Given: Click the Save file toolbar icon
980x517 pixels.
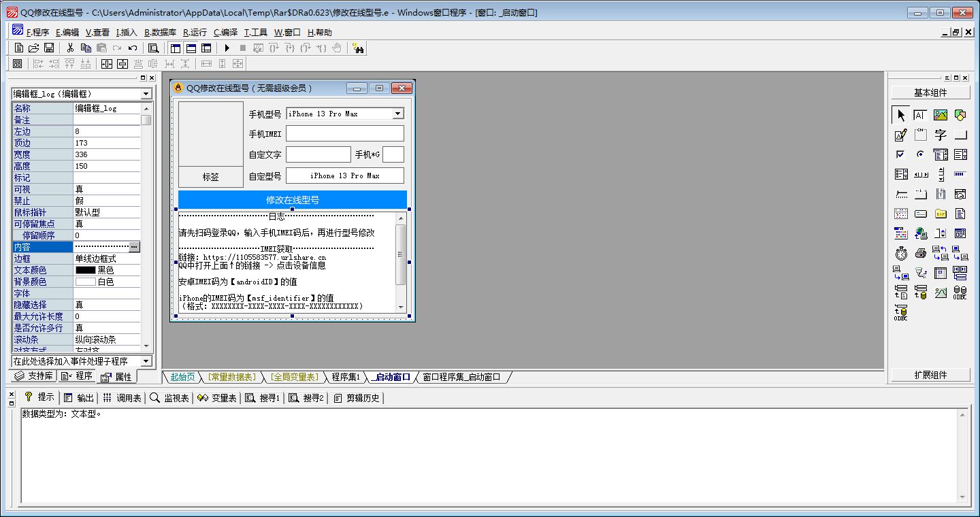Looking at the screenshot, I should [49, 48].
